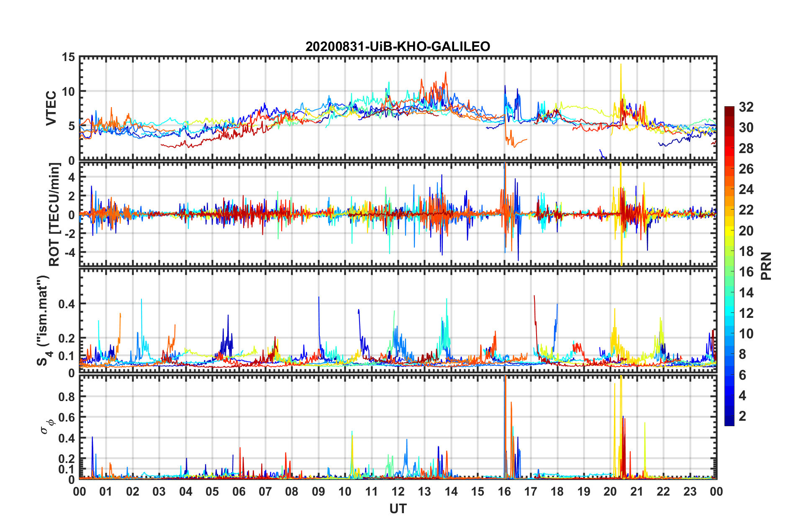Click colorbar tick label 16
The height and width of the screenshot is (532, 796).
746,272
